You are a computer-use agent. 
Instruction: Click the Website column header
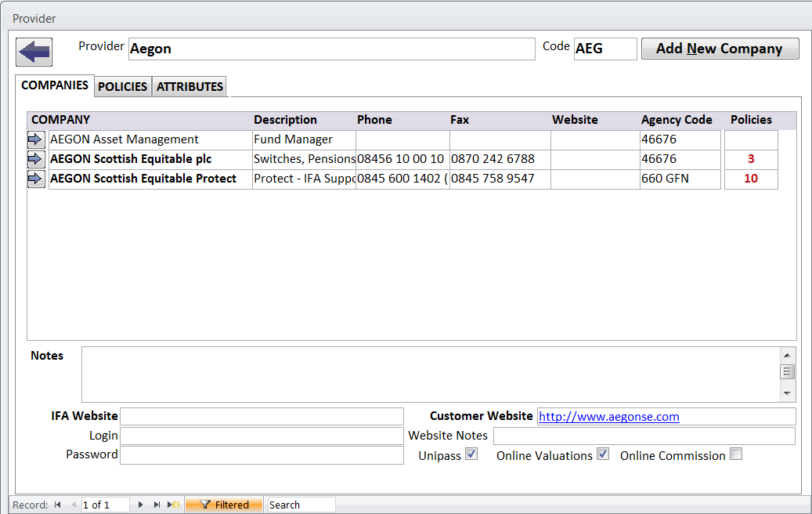(575, 120)
